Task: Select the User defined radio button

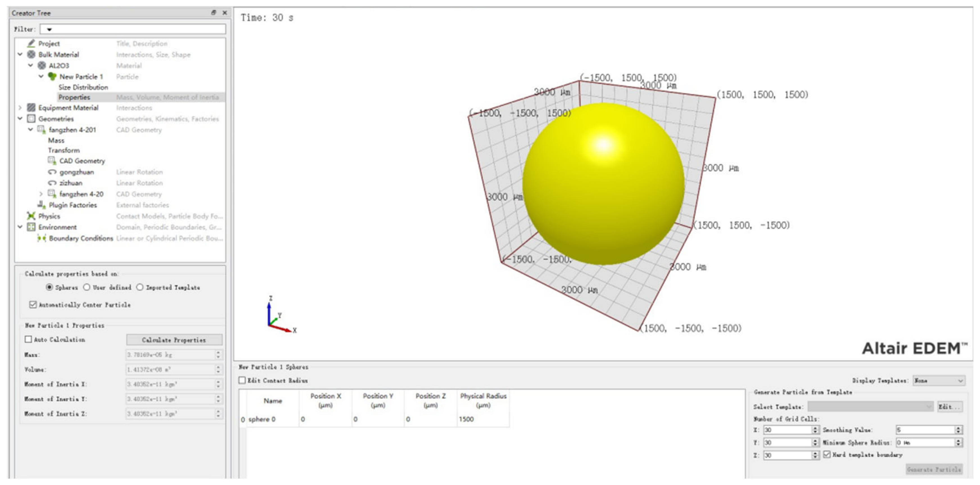Action: click(x=87, y=287)
